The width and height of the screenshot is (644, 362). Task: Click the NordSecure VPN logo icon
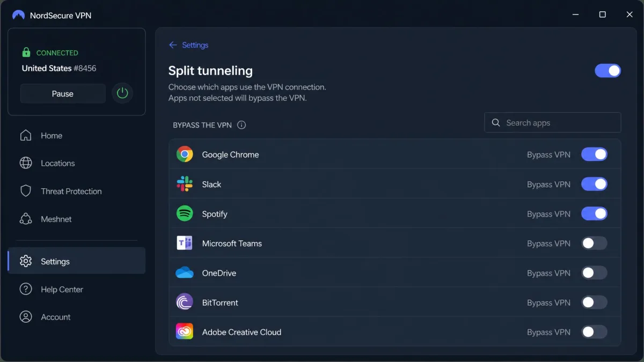pos(18,15)
